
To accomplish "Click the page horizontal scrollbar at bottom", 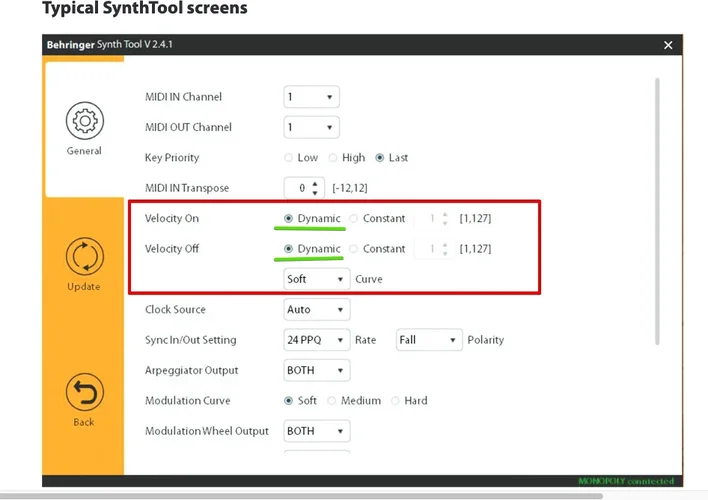I will point(302,496).
